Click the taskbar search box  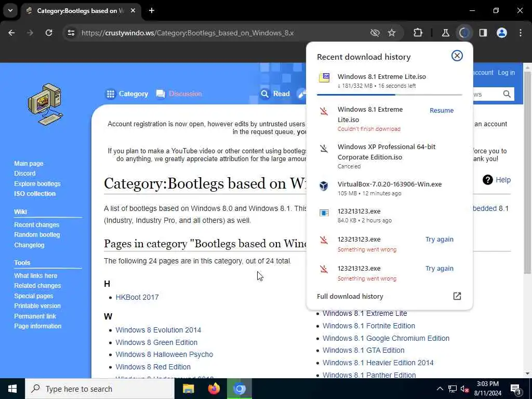[x=100, y=389]
